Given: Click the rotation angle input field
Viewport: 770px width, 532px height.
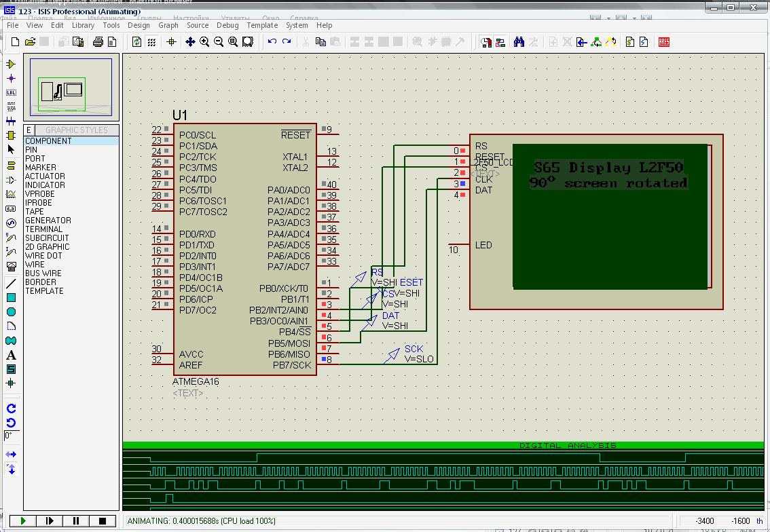Looking at the screenshot, I should click(x=12, y=436).
